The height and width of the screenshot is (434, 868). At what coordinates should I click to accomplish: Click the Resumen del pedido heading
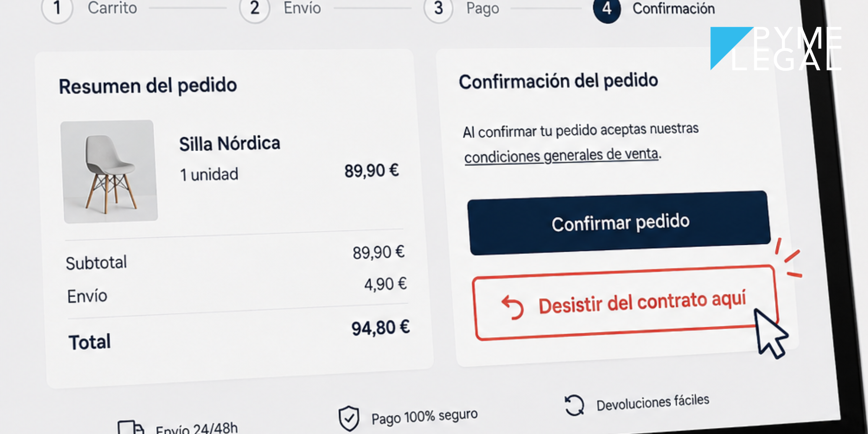pos(148,85)
